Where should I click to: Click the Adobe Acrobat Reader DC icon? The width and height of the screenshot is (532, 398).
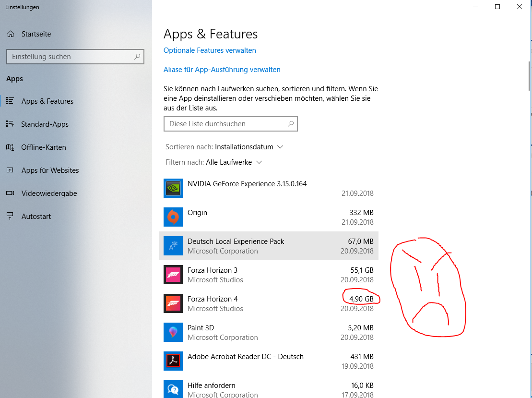pyautogui.click(x=173, y=361)
